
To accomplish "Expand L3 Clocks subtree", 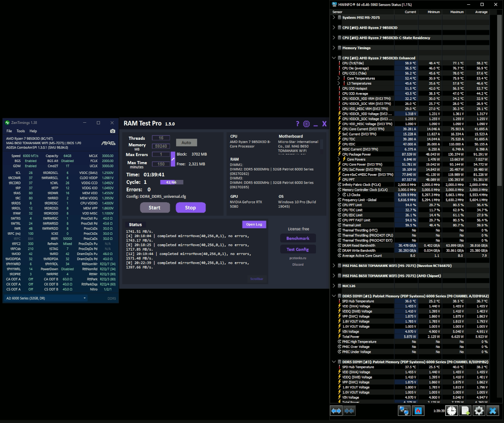I will coord(339,195).
